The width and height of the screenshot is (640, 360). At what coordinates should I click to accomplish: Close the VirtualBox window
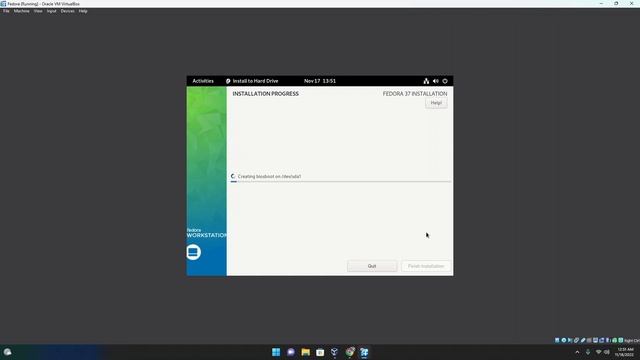(631, 4)
